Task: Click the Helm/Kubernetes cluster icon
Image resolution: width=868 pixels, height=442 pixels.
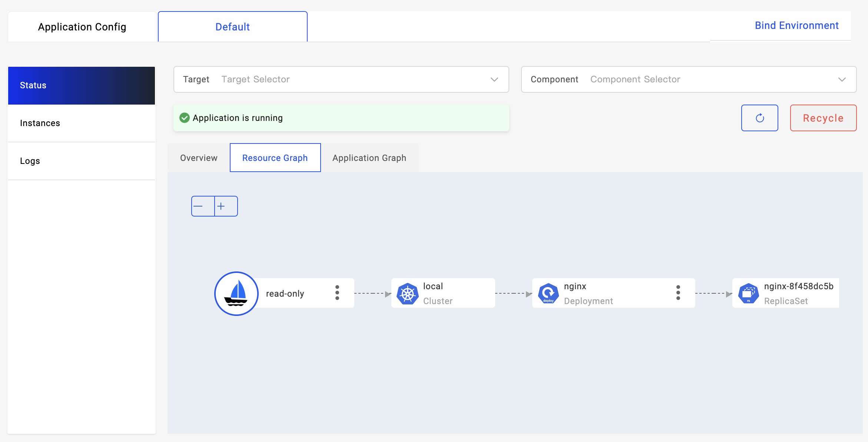Action: 408,293
